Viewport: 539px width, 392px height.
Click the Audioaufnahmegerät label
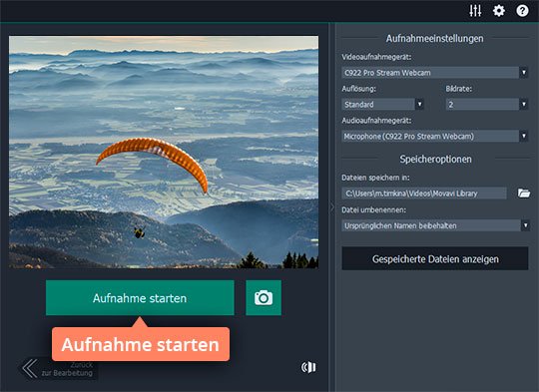point(376,121)
